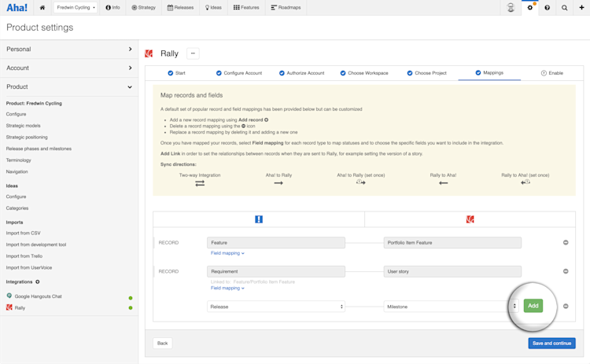Open Rally integration more options button
Screen dimensions: 590x364
pyautogui.click(x=193, y=53)
